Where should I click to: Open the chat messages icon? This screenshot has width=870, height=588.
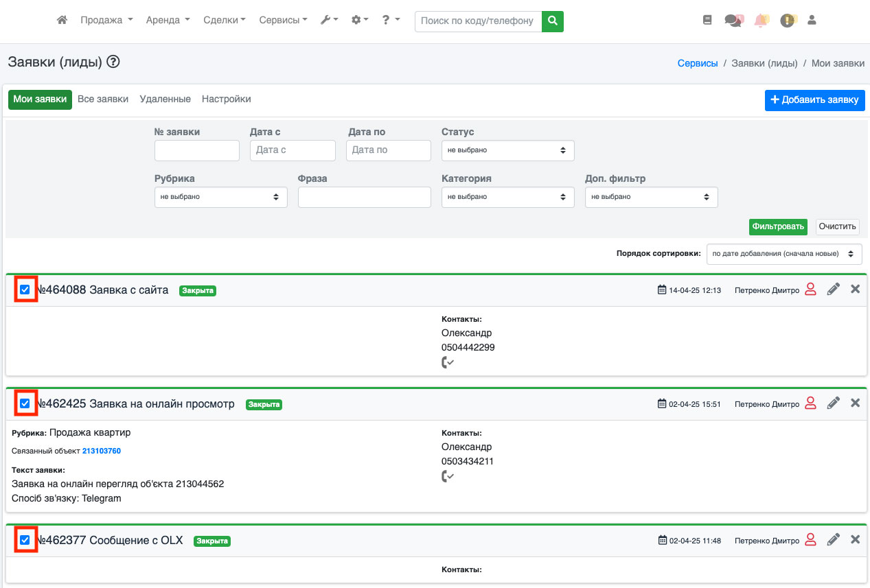[x=733, y=21]
